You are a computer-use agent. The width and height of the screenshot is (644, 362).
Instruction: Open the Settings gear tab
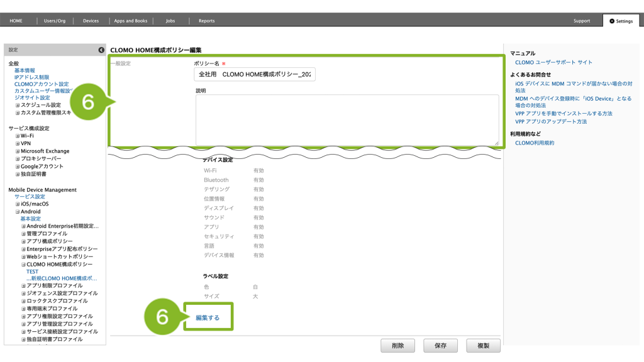pos(621,21)
